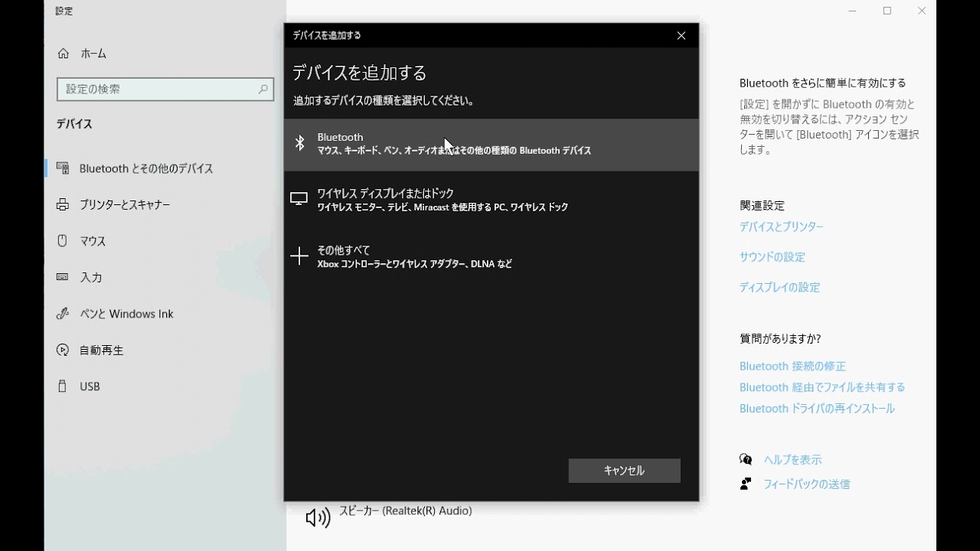This screenshot has height=551, width=980.
Task: Click the printer icon in sidebar
Action: pos(63,204)
